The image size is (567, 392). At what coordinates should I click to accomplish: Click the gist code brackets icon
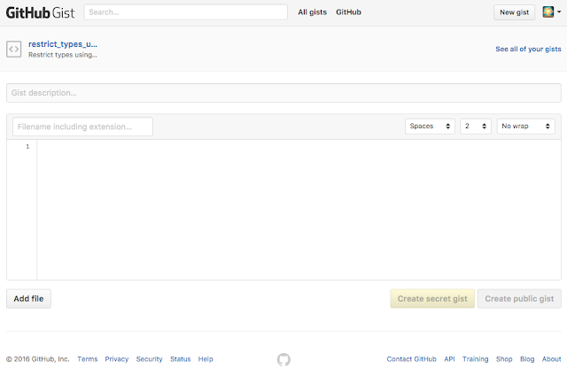(14, 50)
